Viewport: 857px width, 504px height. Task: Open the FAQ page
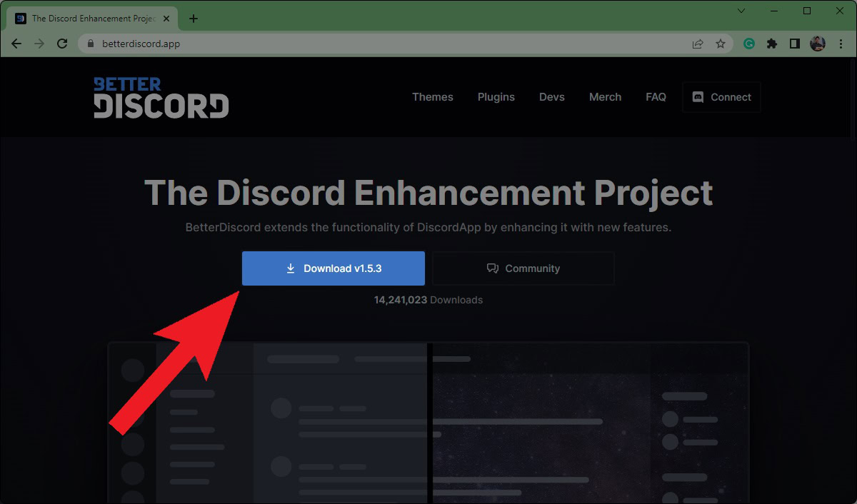[656, 97]
